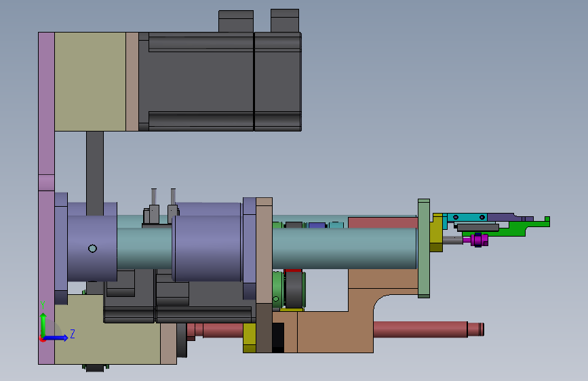Select the yellow block right of the green flange

[436, 233]
